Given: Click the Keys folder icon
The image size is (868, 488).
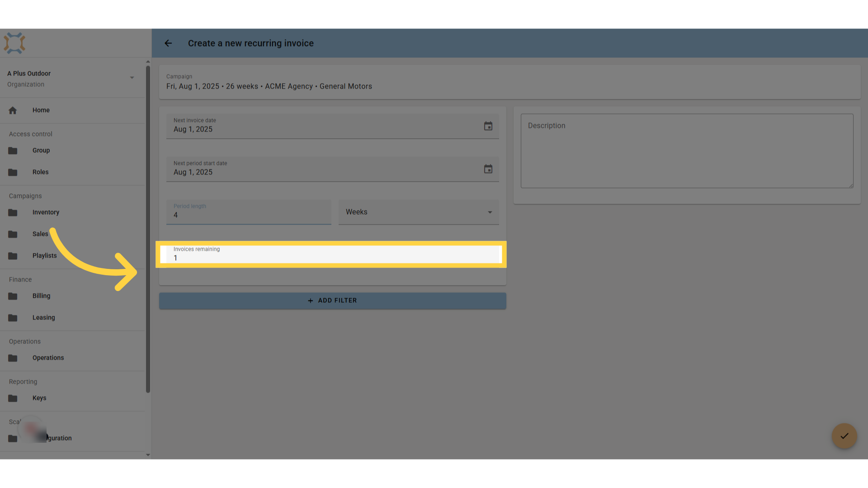Looking at the screenshot, I should tap(13, 398).
